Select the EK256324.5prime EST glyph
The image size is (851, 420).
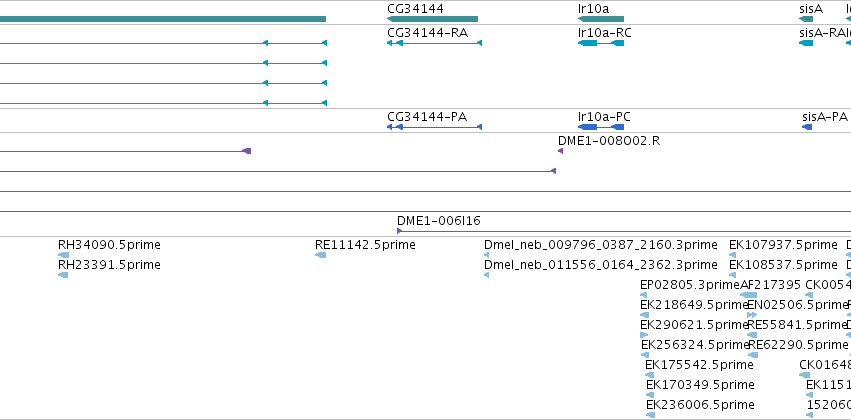[x=645, y=355]
